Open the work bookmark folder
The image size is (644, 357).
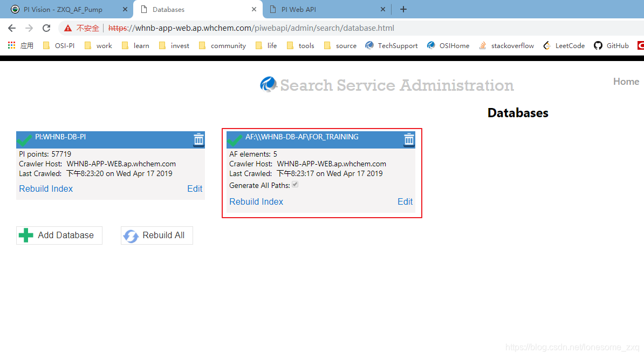point(98,46)
